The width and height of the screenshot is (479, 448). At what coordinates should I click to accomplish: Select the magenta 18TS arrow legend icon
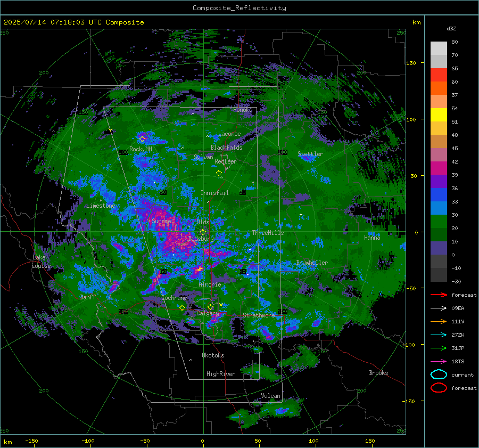439,361
